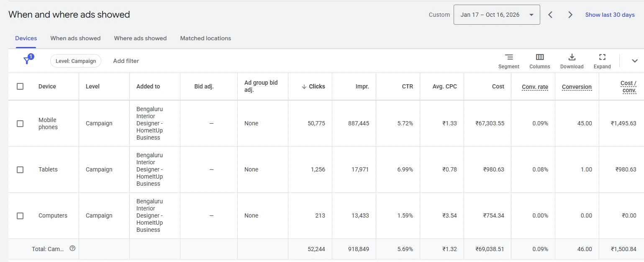Viewport: 644px width, 262px height.
Task: Click the Tablets device name
Action: click(48, 169)
